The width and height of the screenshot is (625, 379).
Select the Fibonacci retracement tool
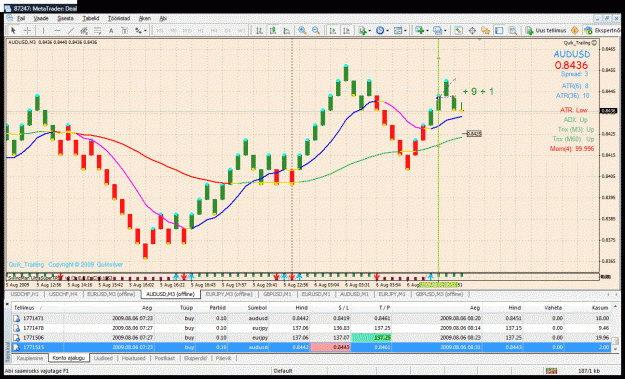coord(98,30)
